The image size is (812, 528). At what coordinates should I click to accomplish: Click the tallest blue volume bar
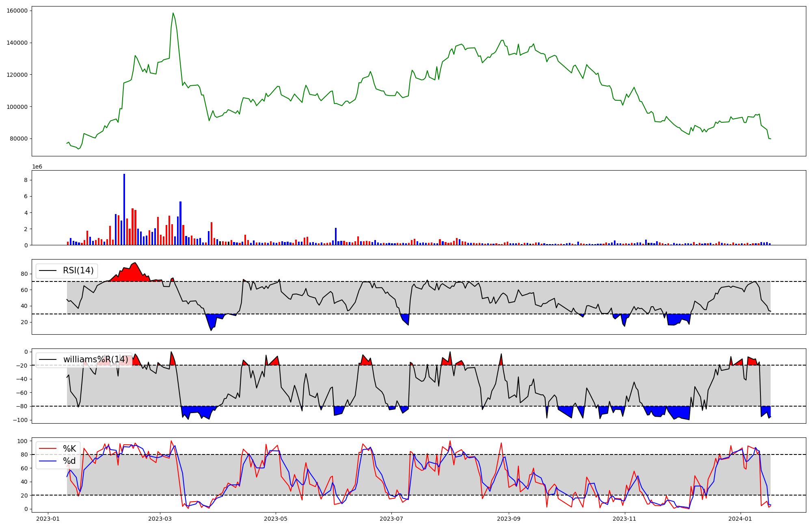[124, 209]
